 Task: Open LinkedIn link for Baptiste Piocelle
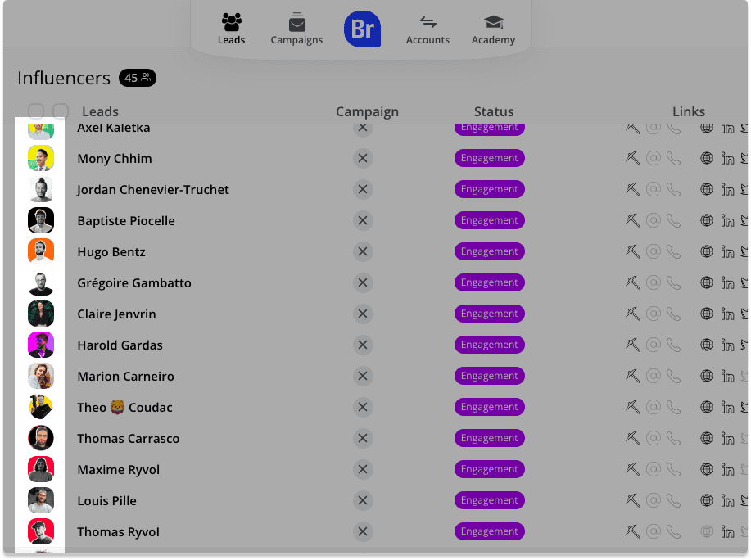point(727,221)
